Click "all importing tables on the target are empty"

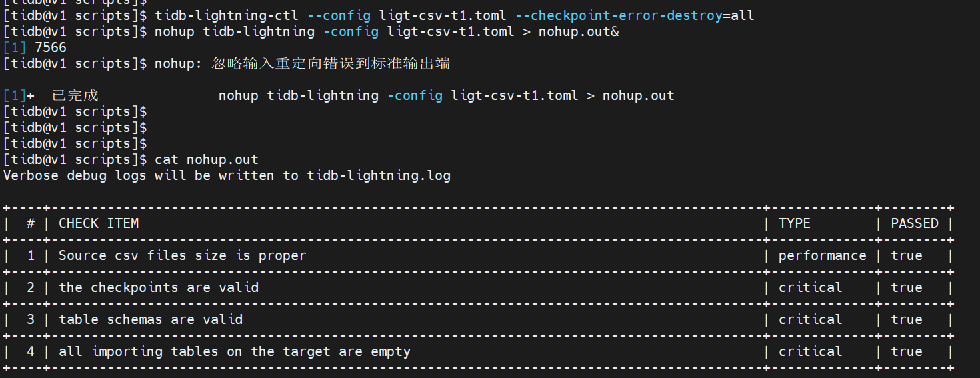234,352
